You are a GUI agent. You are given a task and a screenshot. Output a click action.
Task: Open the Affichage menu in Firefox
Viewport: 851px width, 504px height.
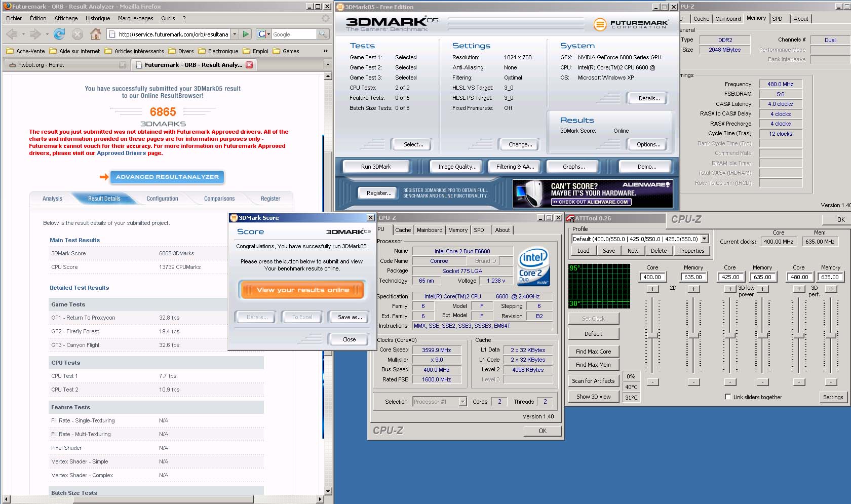(66, 18)
